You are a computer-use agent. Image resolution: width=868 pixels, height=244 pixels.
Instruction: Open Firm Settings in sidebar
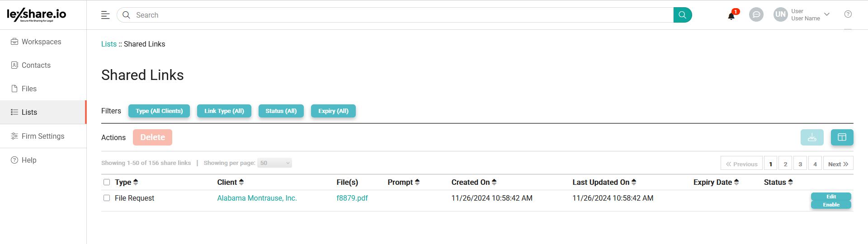(42, 136)
